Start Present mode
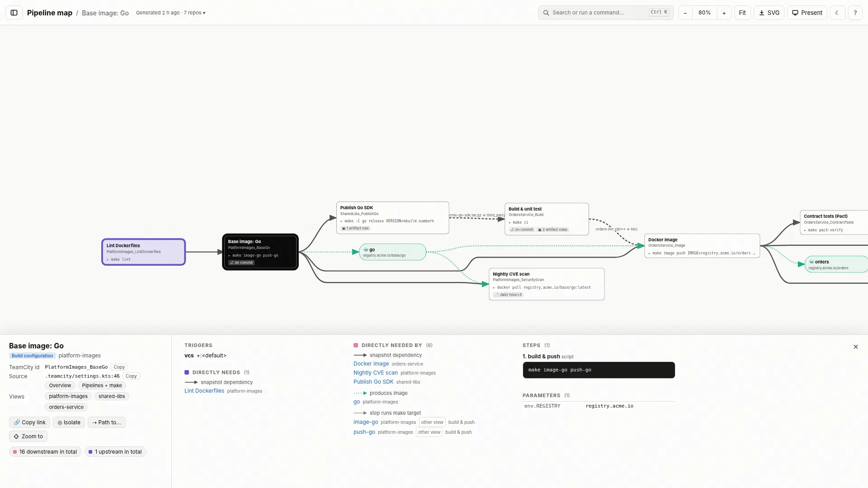 (807, 13)
